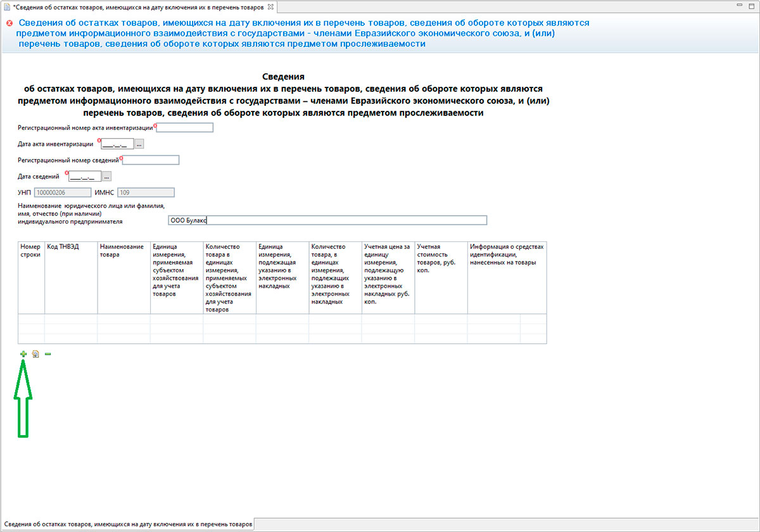This screenshot has width=760, height=532.
Task: Delete a table row with the green minus icon
Action: click(x=47, y=354)
